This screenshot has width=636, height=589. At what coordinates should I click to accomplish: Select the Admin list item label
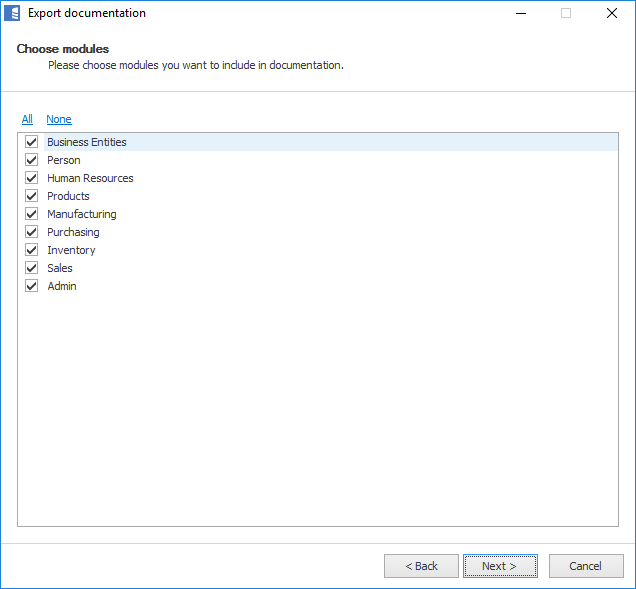tap(62, 286)
